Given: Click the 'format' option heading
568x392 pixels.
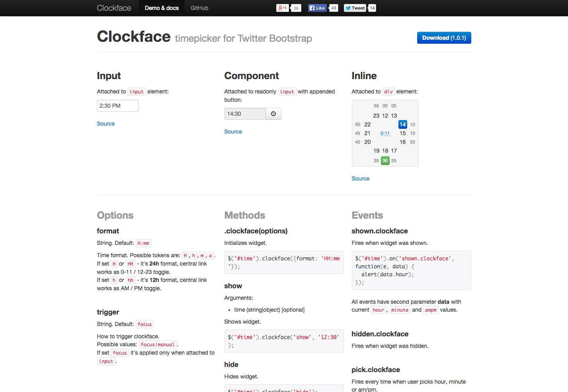Looking at the screenshot, I should pyautogui.click(x=108, y=231).
